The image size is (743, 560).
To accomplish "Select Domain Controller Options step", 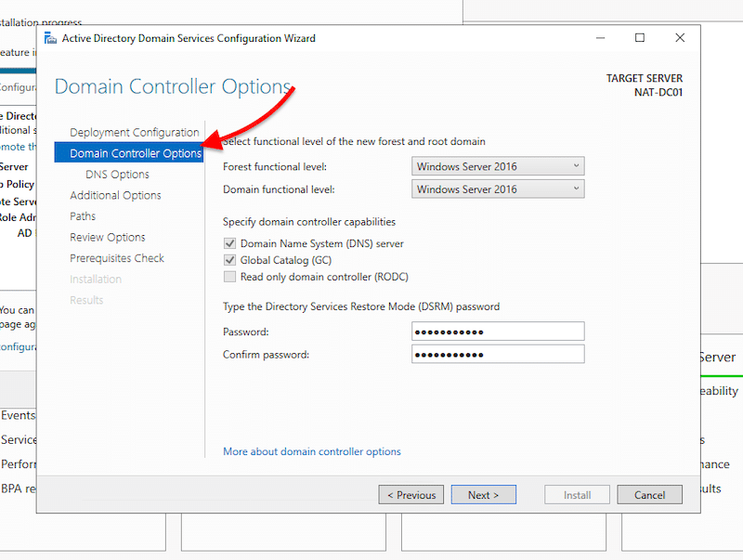I will tap(129, 153).
